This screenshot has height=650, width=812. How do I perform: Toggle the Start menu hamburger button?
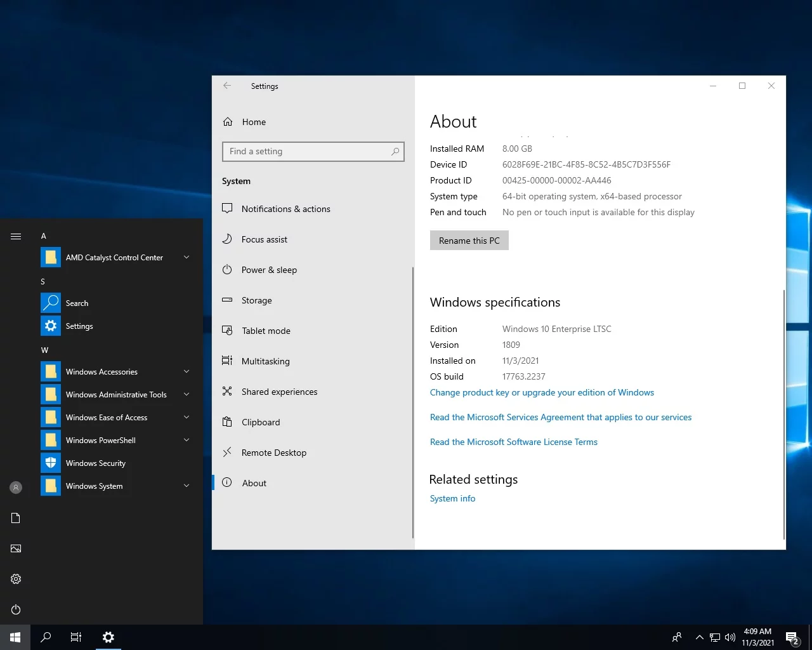[x=16, y=236]
